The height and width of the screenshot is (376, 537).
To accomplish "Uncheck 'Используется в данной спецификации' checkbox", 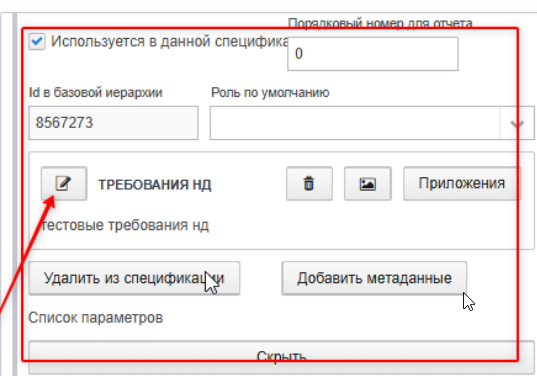I will pyautogui.click(x=37, y=41).
